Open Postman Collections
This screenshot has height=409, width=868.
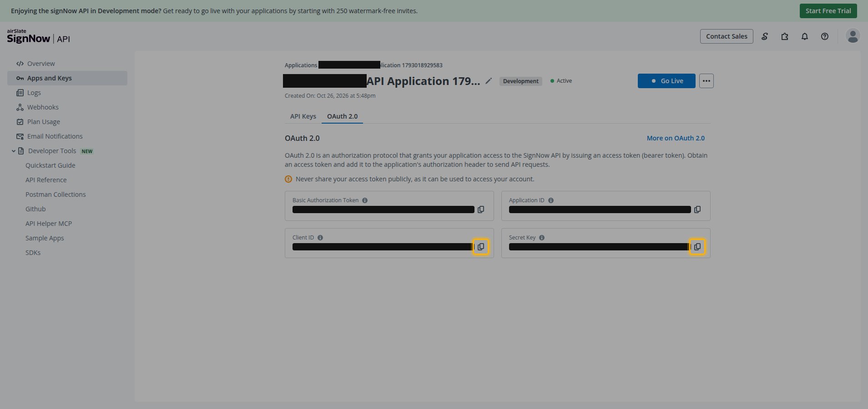click(56, 195)
